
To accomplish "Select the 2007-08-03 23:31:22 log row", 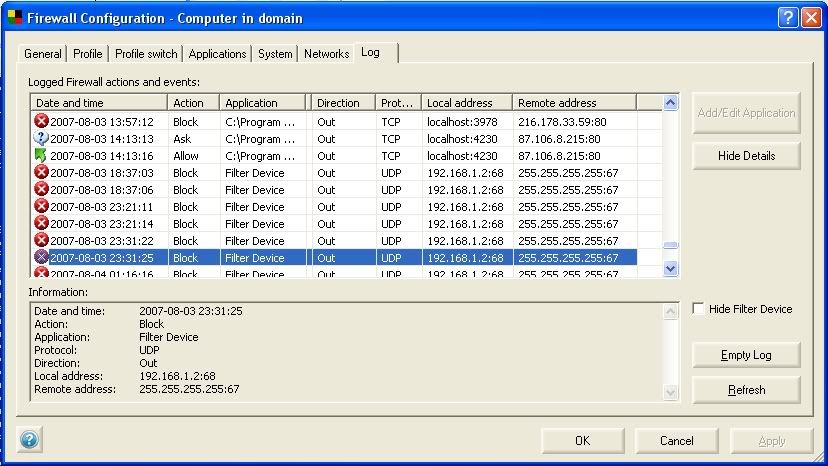I will [340, 241].
